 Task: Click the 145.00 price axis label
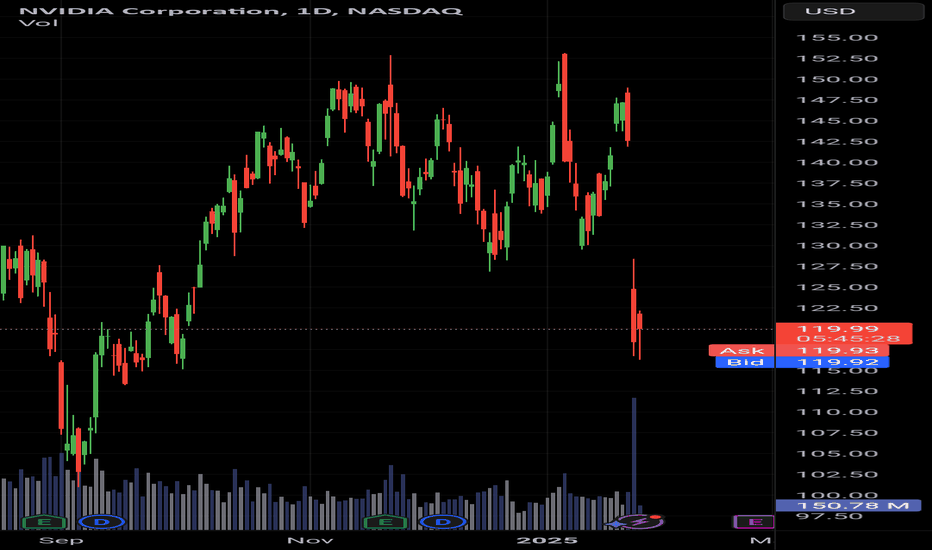coord(837,121)
